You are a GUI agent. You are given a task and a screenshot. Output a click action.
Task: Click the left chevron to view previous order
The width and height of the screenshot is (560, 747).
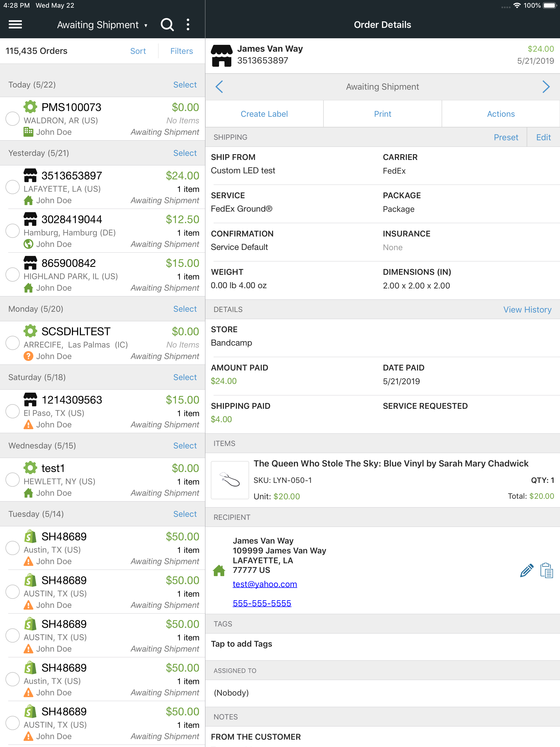(x=219, y=87)
